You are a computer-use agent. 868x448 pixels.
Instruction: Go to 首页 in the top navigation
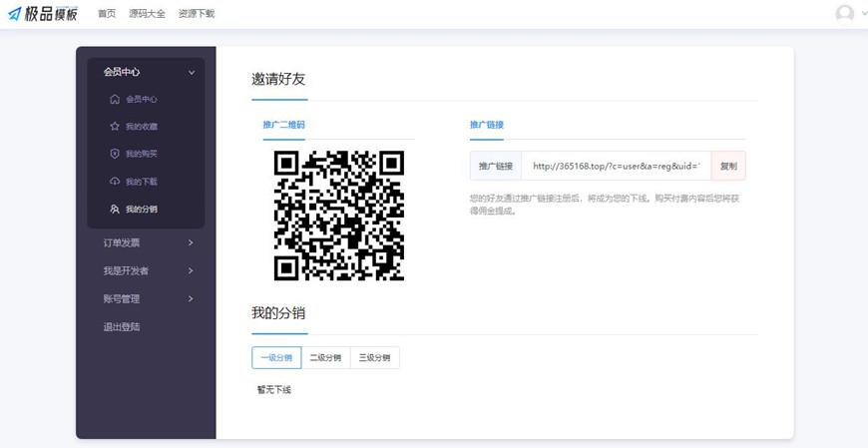pos(107,14)
